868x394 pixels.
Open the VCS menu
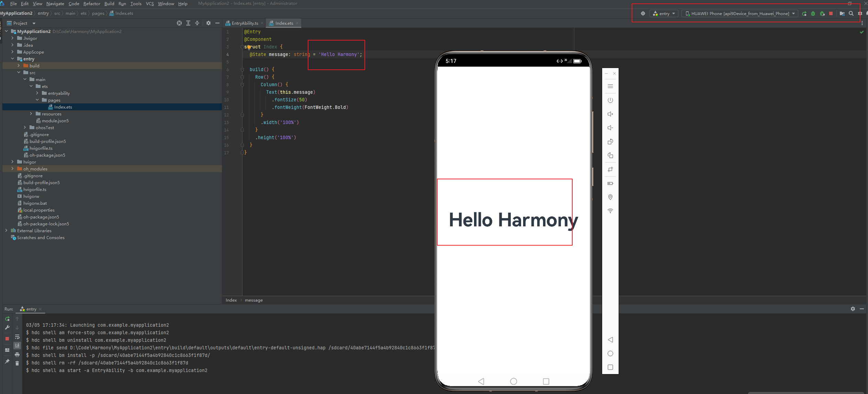(150, 3)
